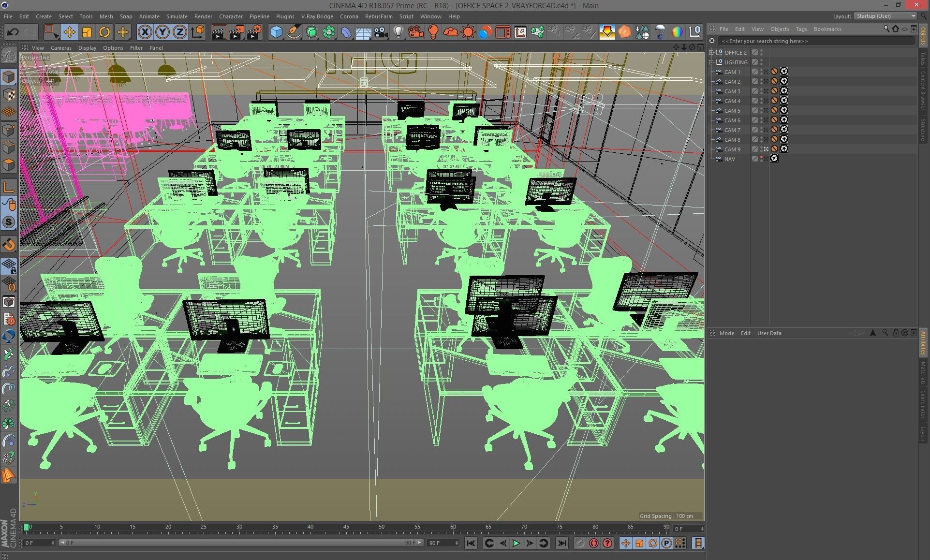This screenshot has height=560, width=930.
Task: Click viewport Filter menu
Action: tap(136, 48)
